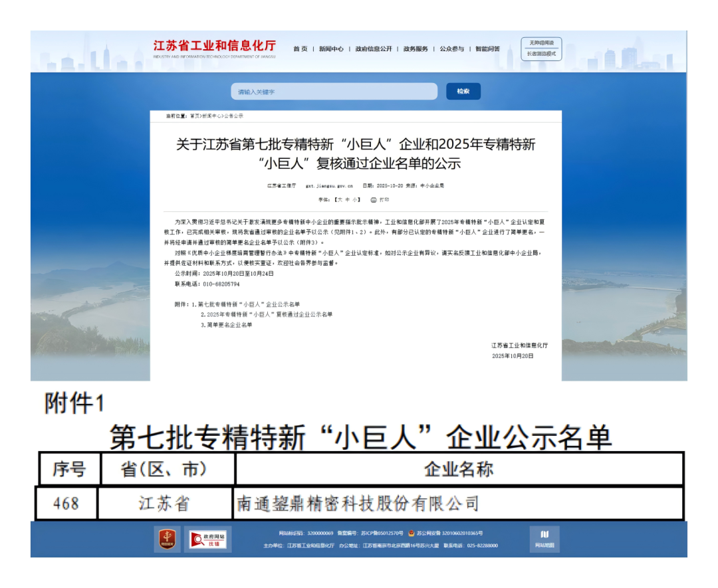Screen dimensions: 718x588
Task: Click the source text gxt.jiangsu.gov.cn
Action: pyautogui.click(x=329, y=186)
